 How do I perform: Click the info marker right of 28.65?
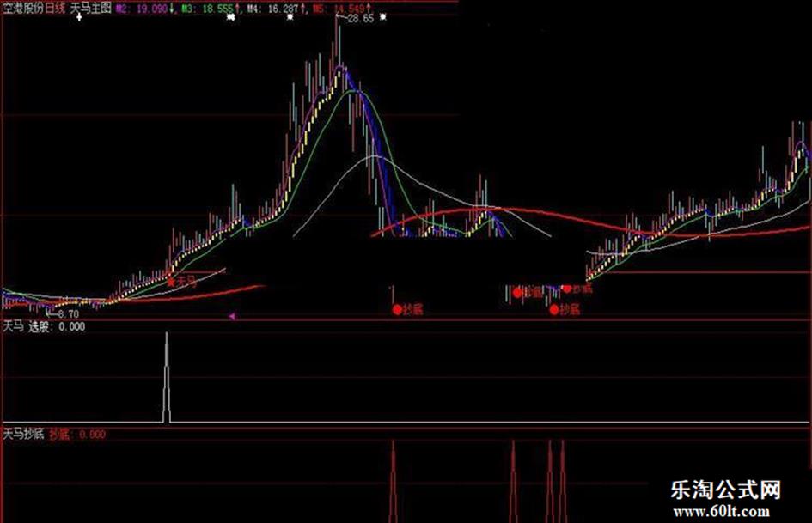point(383,17)
